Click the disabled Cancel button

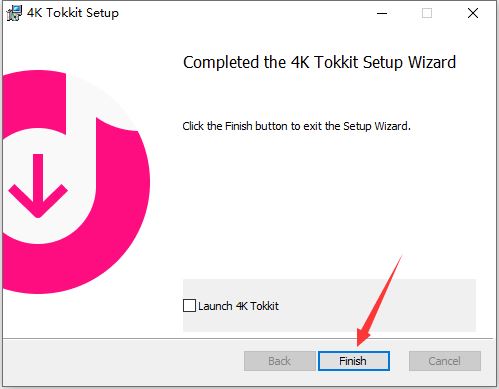click(445, 361)
